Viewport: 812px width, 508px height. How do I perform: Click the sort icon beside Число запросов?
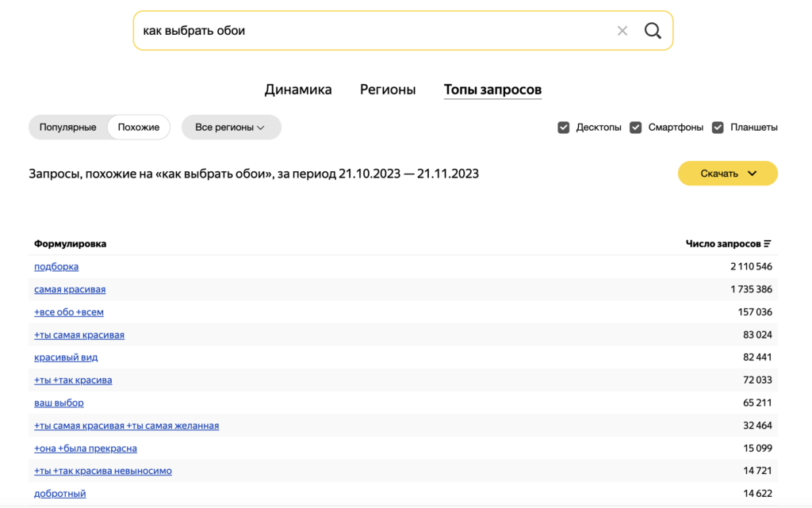click(768, 244)
